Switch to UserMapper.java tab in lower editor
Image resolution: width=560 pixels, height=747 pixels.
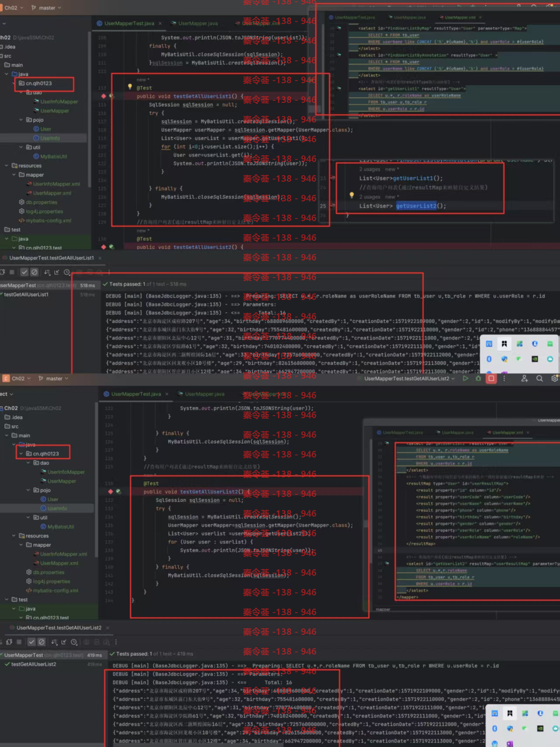coord(201,394)
